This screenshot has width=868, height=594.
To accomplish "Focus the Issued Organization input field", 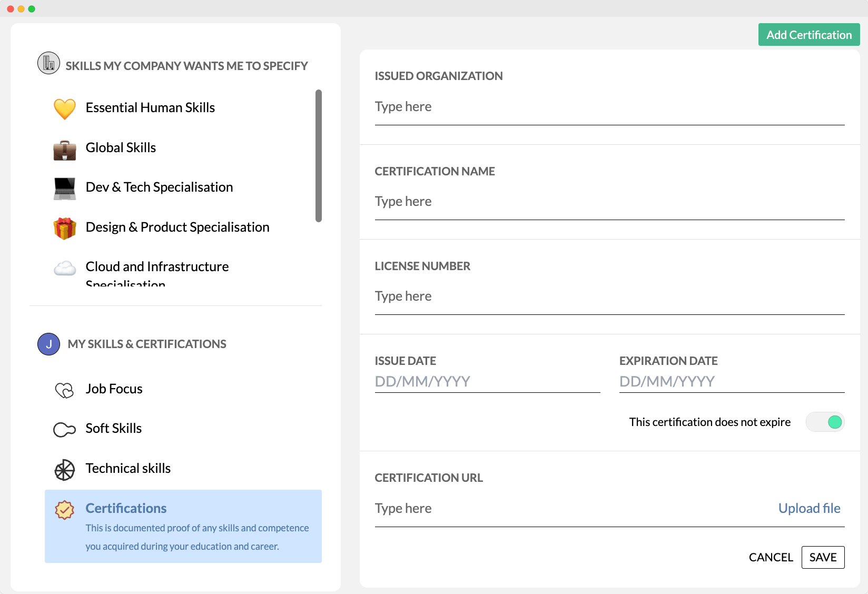I will [x=609, y=107].
